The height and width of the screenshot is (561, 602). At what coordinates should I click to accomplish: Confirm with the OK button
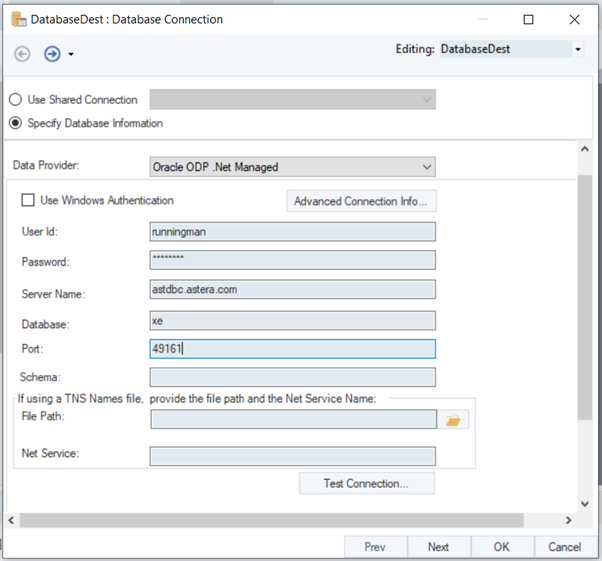(x=501, y=547)
